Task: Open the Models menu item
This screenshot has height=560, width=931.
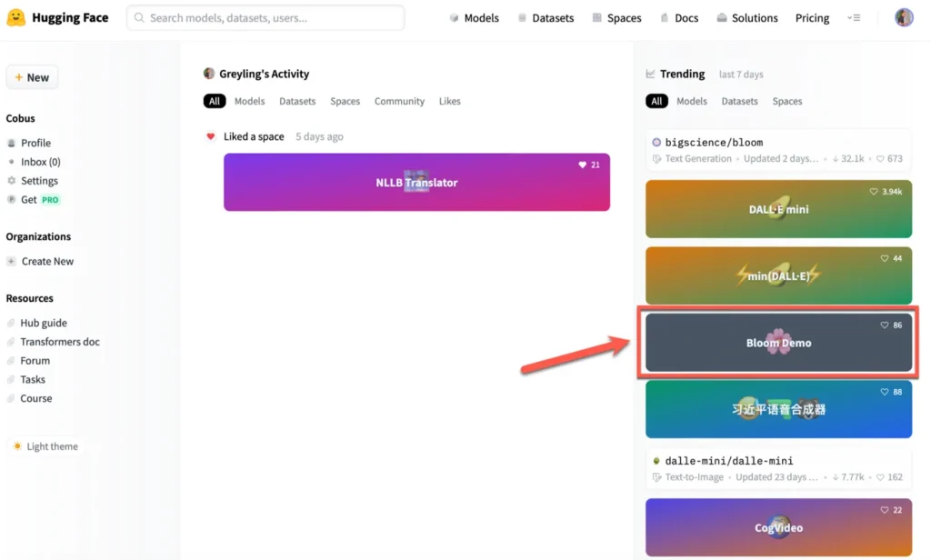Action: tap(474, 18)
